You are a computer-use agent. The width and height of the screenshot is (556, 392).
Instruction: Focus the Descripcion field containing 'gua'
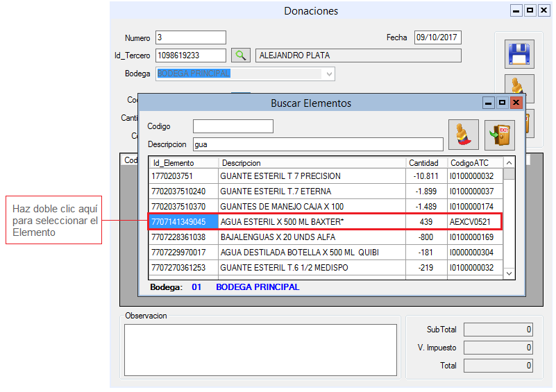(x=318, y=144)
